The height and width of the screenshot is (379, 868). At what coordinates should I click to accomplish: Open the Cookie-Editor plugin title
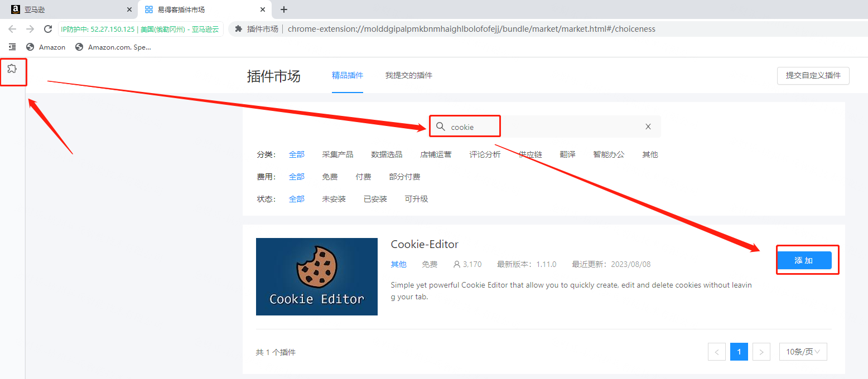click(x=425, y=244)
